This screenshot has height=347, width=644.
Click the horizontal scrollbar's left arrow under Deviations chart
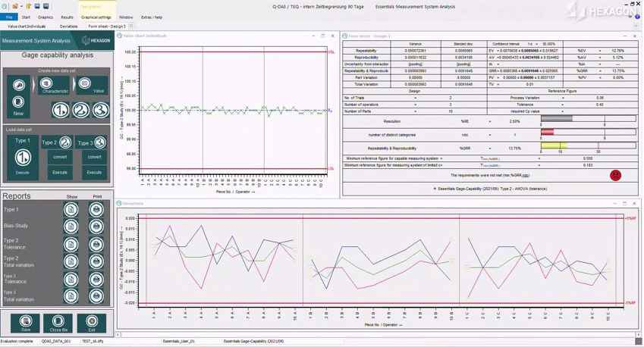click(118, 334)
